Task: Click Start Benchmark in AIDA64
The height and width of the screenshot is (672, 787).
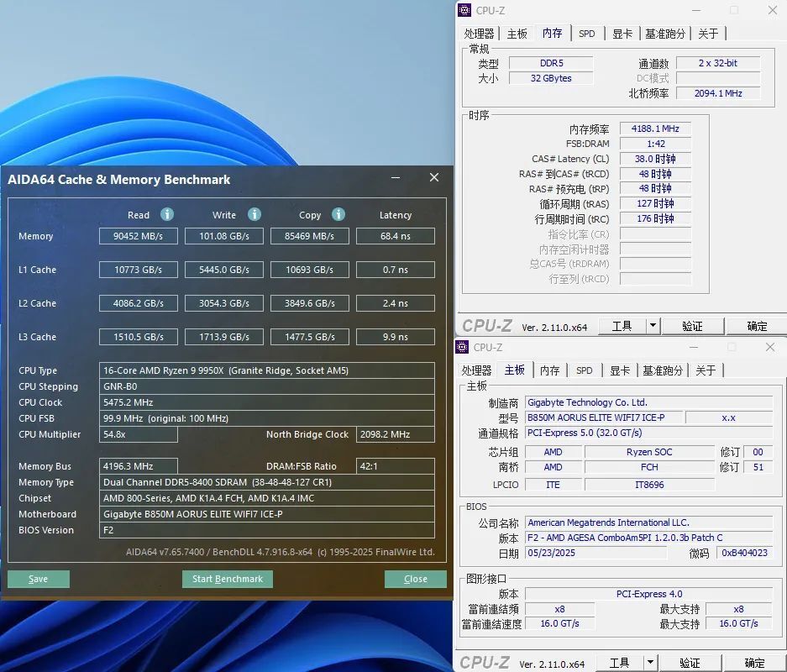Action: click(228, 579)
